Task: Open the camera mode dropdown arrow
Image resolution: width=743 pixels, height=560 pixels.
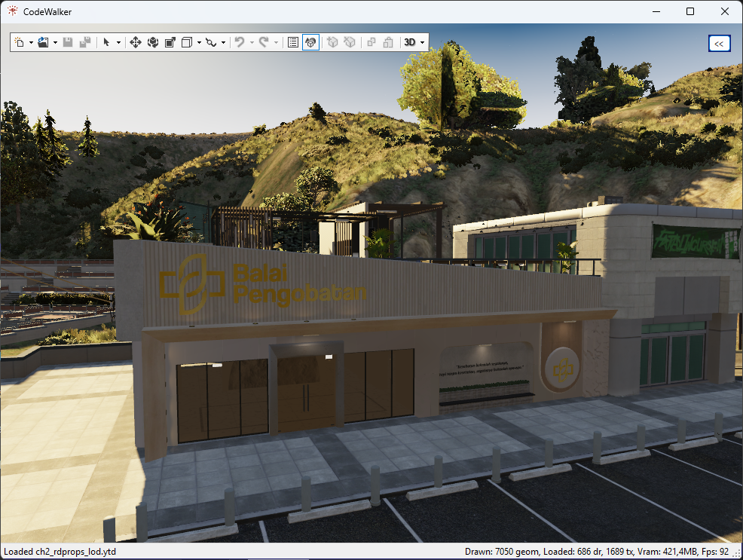Action: tap(423, 43)
